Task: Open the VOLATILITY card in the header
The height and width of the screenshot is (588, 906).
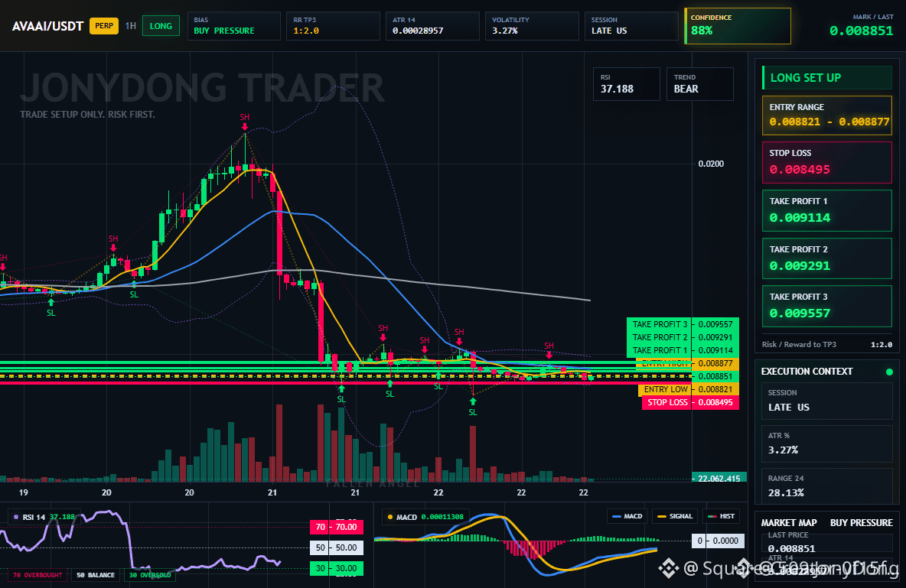Action: coord(532,26)
